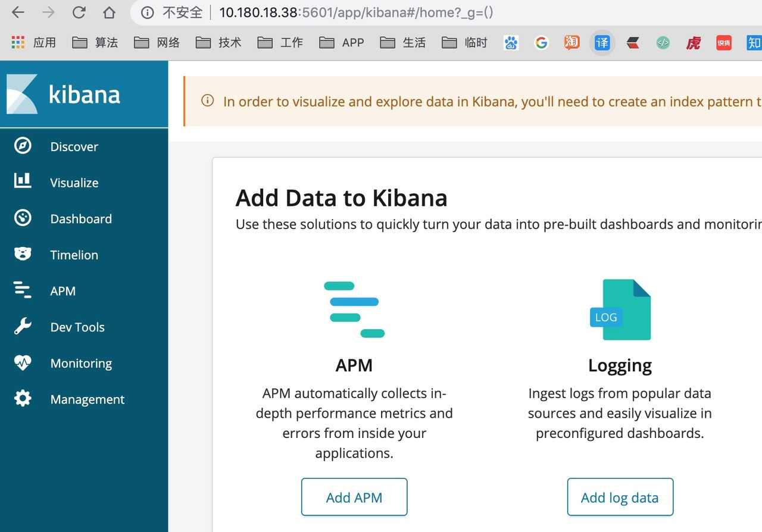This screenshot has height=532, width=762.
Task: Expand the 临时 bookmark folder
Action: pyautogui.click(x=466, y=42)
